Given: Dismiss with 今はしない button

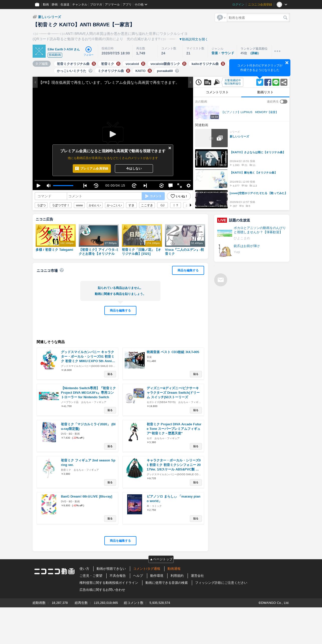Looking at the screenshot, I should tap(134, 169).
